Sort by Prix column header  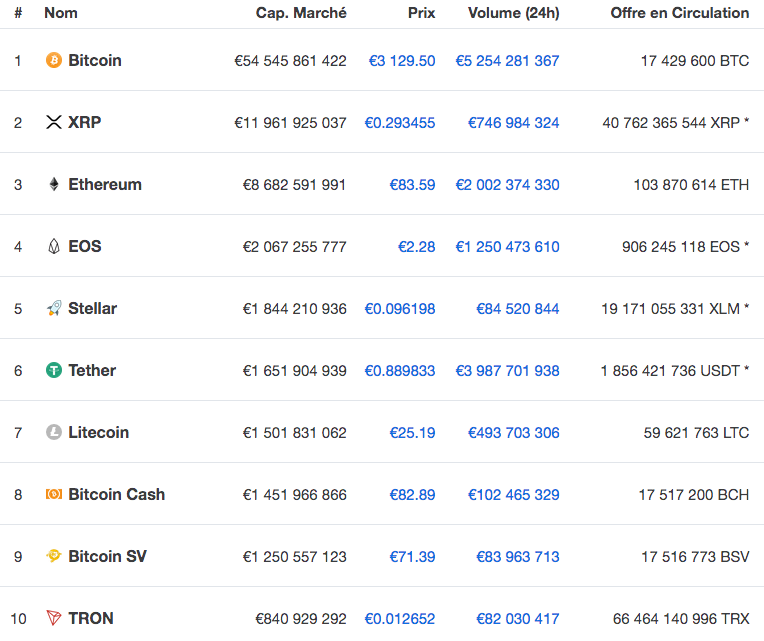[x=421, y=13]
